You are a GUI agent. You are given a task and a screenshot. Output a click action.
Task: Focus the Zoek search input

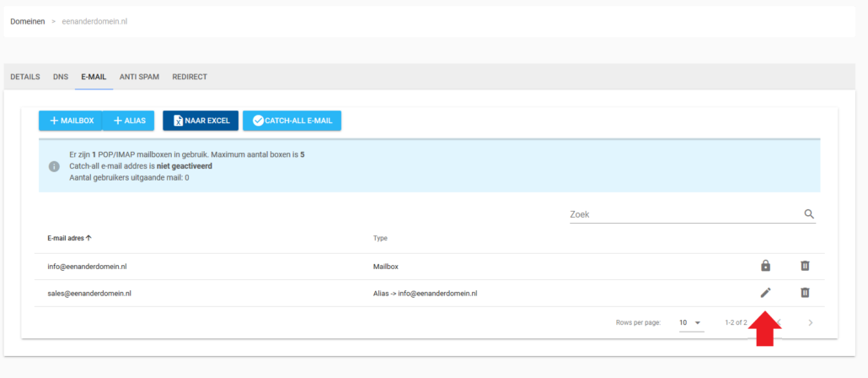click(x=683, y=214)
